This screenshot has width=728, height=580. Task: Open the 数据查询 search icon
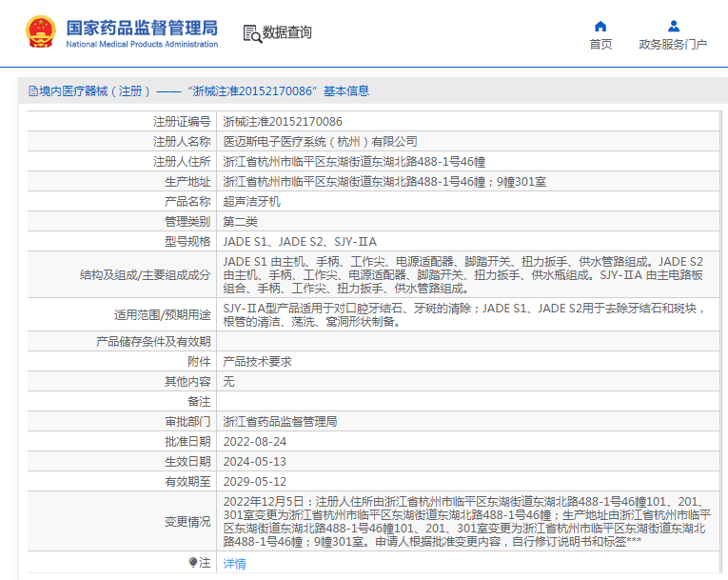tap(252, 33)
